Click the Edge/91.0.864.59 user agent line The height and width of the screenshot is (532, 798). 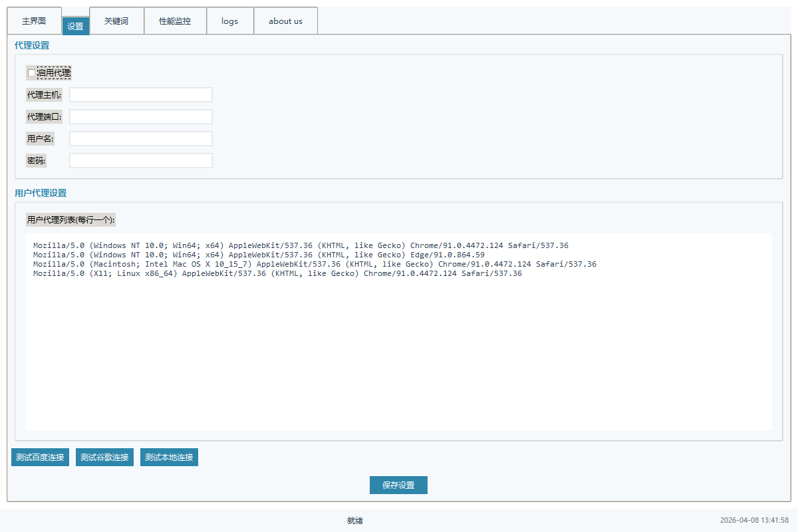[x=259, y=255]
